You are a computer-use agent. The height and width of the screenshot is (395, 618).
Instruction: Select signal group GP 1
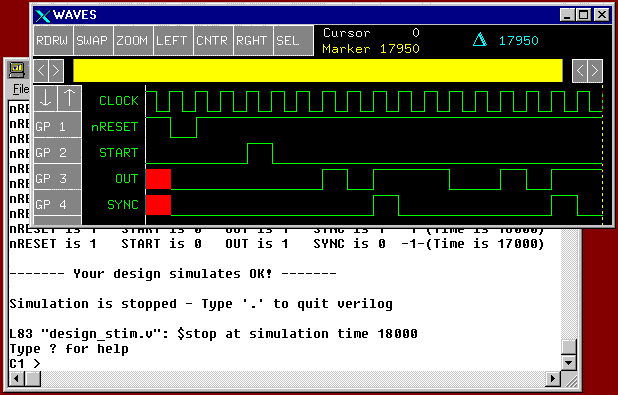coord(58,125)
